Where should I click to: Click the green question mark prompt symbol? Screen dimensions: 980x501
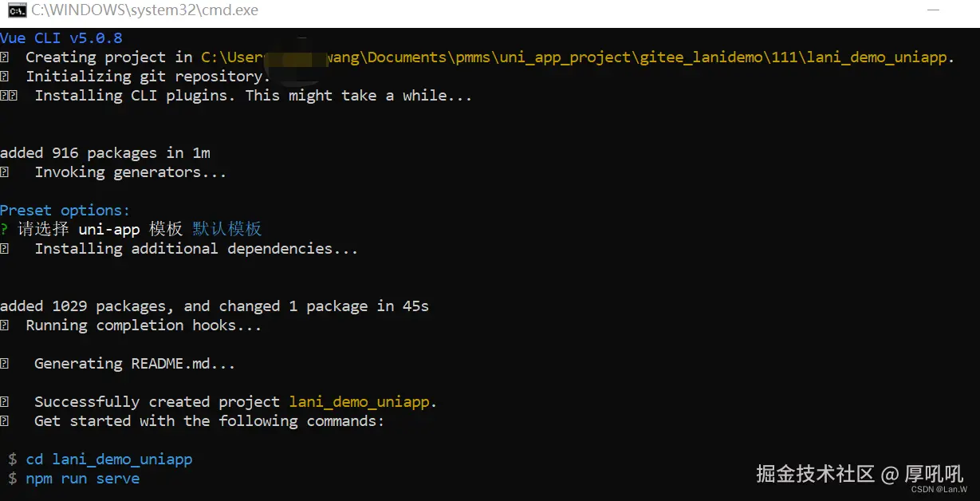pos(5,229)
